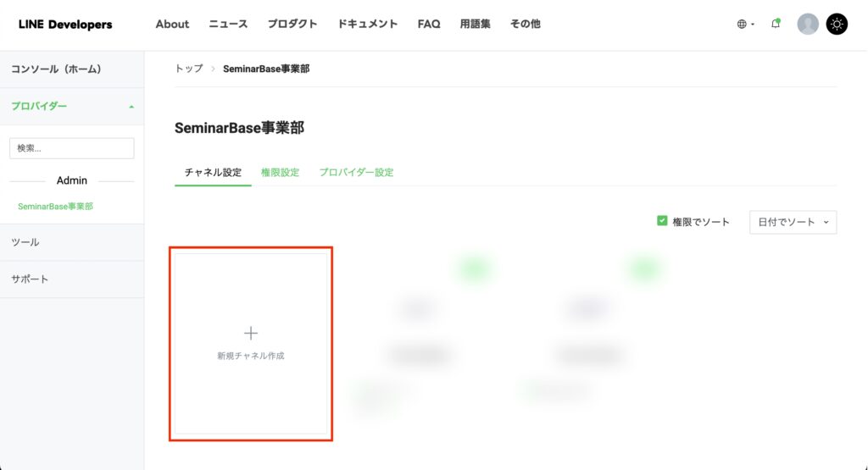Switch to the プロバイダー設定 tab
Viewport: 868px width, 470px height.
(356, 173)
